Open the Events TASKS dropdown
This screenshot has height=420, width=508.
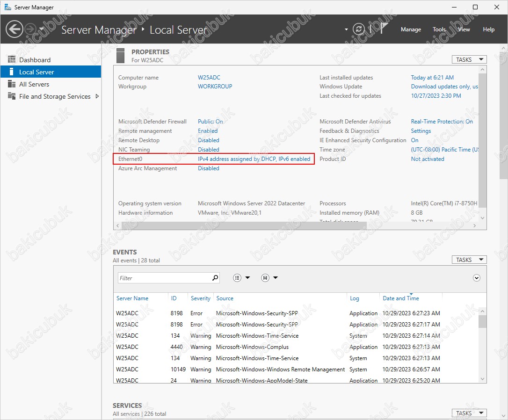pos(469,260)
